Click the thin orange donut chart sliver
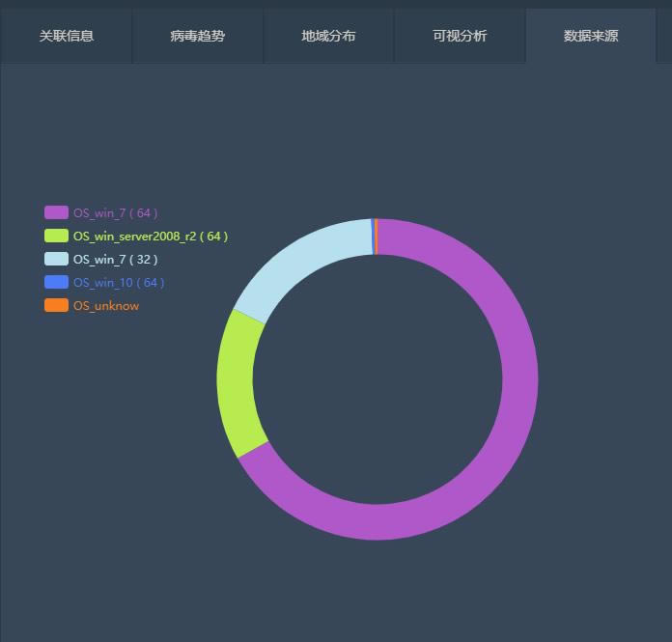 pyautogui.click(x=376, y=237)
